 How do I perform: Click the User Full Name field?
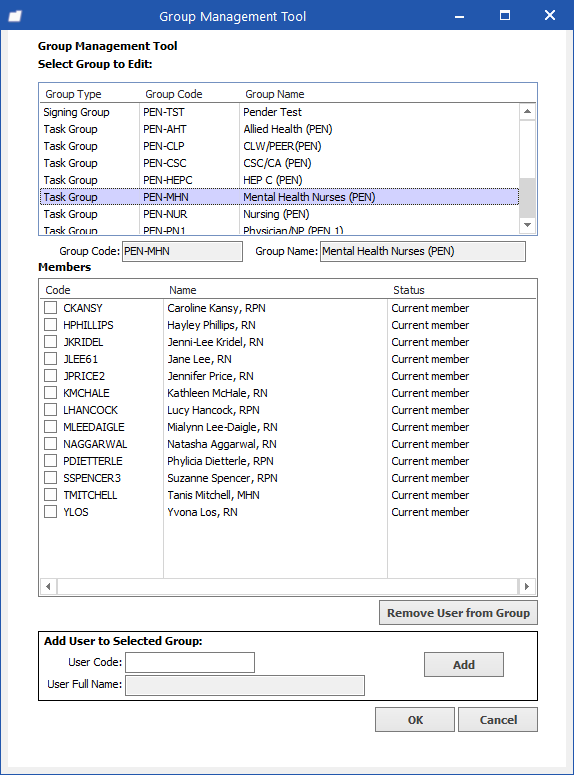tap(245, 685)
